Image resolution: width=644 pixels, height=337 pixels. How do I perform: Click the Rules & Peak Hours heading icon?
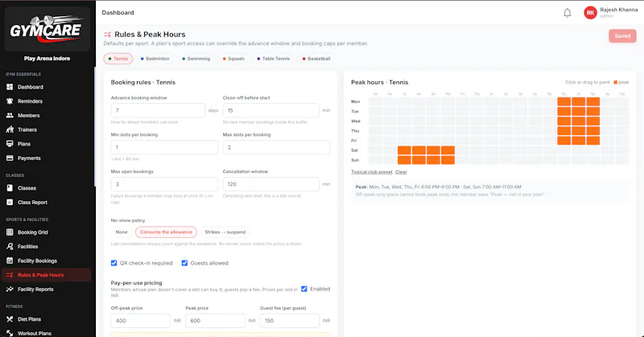pyautogui.click(x=107, y=35)
